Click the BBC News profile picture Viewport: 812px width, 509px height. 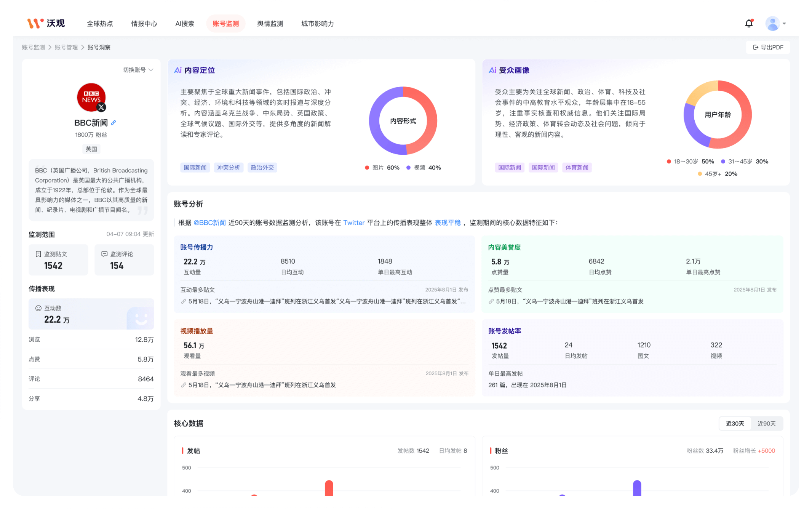point(91,97)
